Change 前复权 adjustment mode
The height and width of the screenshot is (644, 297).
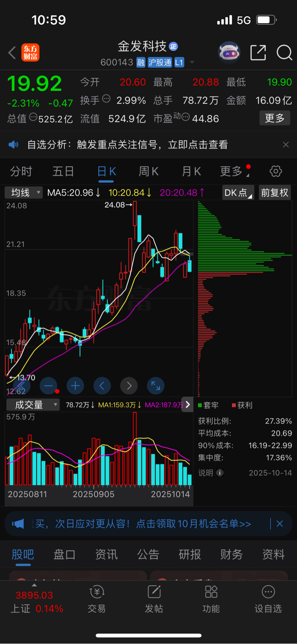point(275,193)
